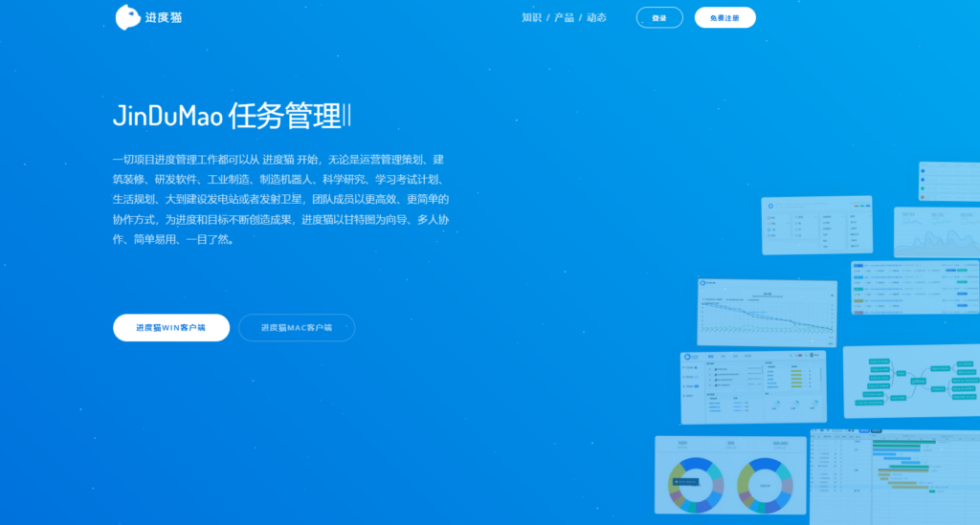This screenshot has height=525, width=980.
Task: Open the donut charts dashboard thumbnail
Action: coord(730,475)
